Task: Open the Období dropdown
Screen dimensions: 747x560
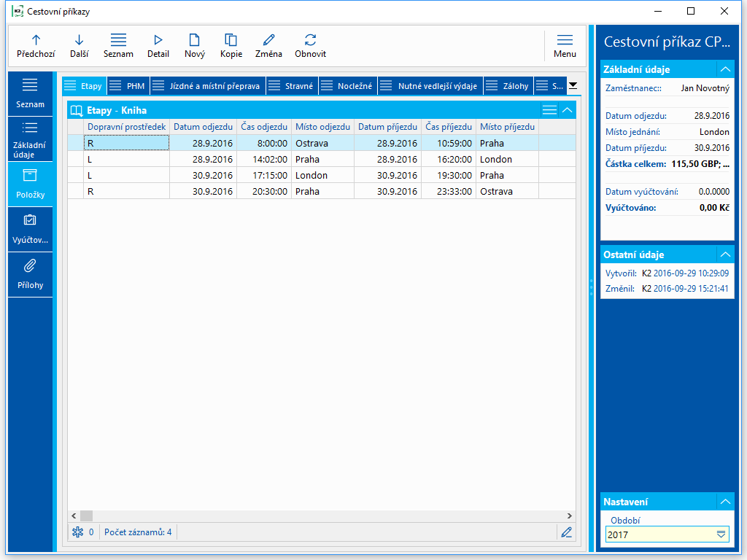Action: [x=721, y=534]
